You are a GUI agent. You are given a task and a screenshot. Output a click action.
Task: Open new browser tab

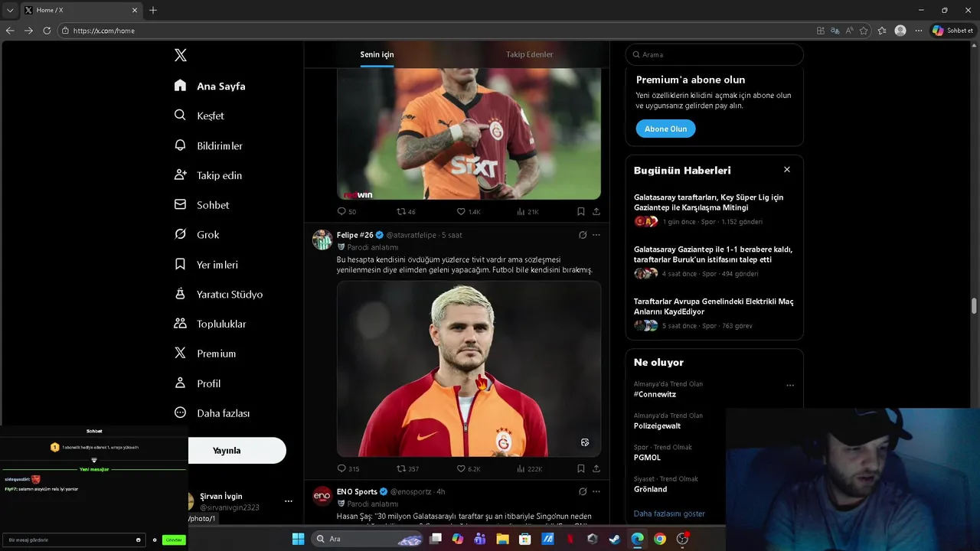point(153,10)
